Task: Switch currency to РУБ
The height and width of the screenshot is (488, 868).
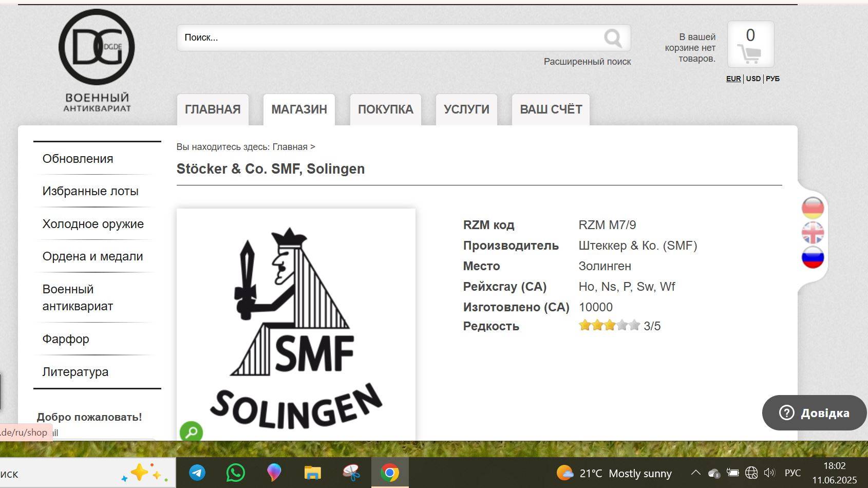Action: tap(772, 79)
